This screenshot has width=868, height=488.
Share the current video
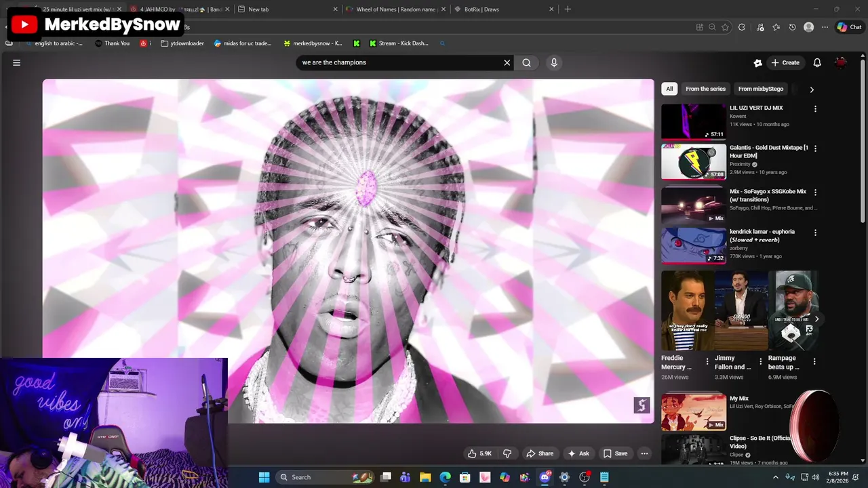coord(540,453)
